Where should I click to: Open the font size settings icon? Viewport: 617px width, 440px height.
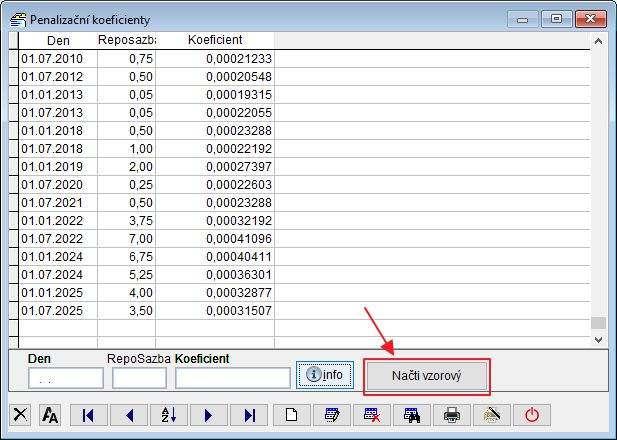pos(50,415)
